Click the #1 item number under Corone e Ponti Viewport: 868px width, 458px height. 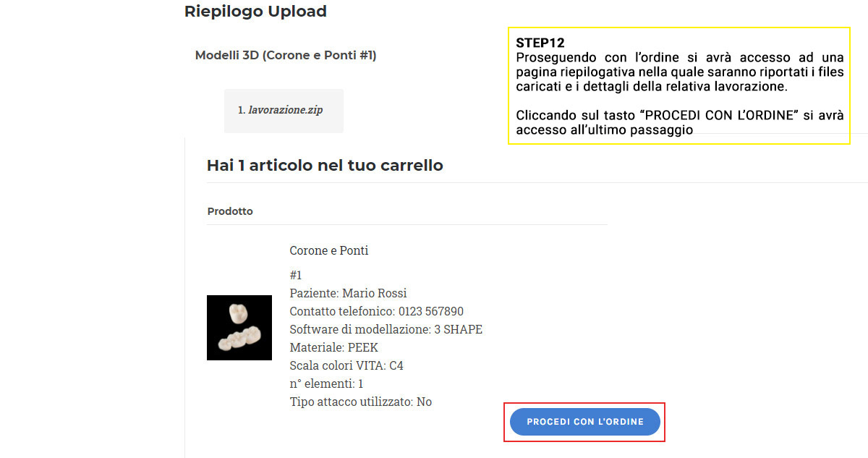click(x=296, y=275)
